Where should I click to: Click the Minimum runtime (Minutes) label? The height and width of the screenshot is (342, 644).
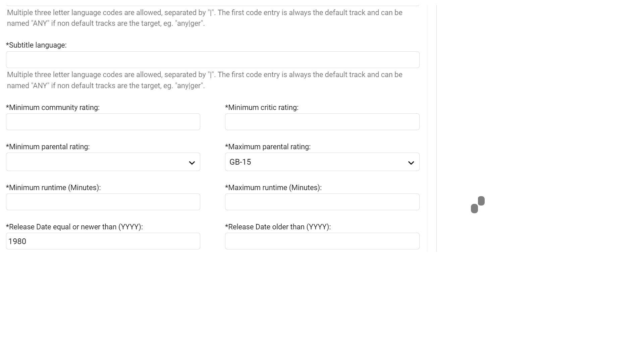(x=53, y=188)
